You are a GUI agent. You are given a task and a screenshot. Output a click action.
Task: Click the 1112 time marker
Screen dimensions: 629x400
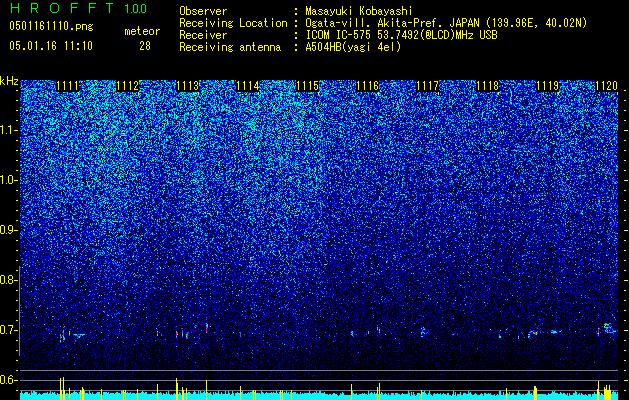128,86
